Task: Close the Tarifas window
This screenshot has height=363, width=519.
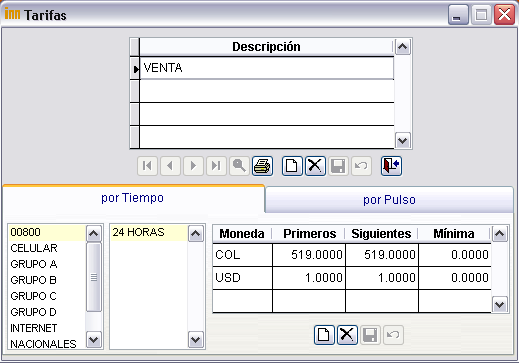Action: tap(504, 15)
